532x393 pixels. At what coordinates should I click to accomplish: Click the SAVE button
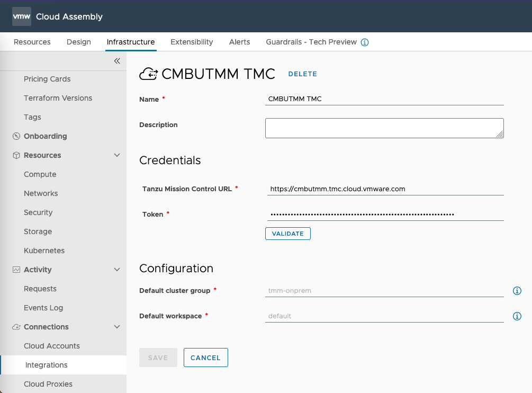pos(158,358)
